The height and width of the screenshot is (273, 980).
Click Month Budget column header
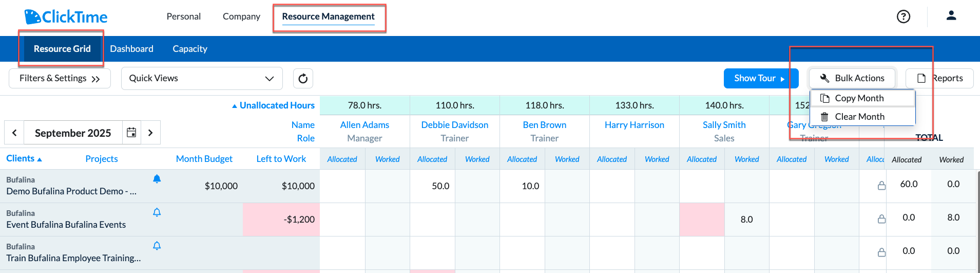click(204, 159)
